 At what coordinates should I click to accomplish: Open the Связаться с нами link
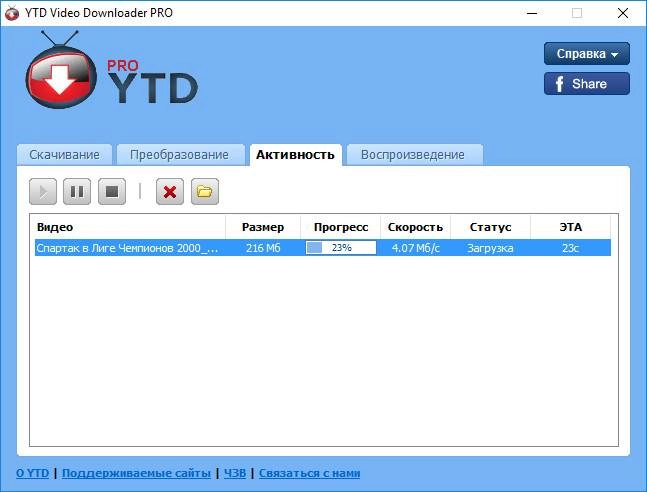[x=309, y=473]
